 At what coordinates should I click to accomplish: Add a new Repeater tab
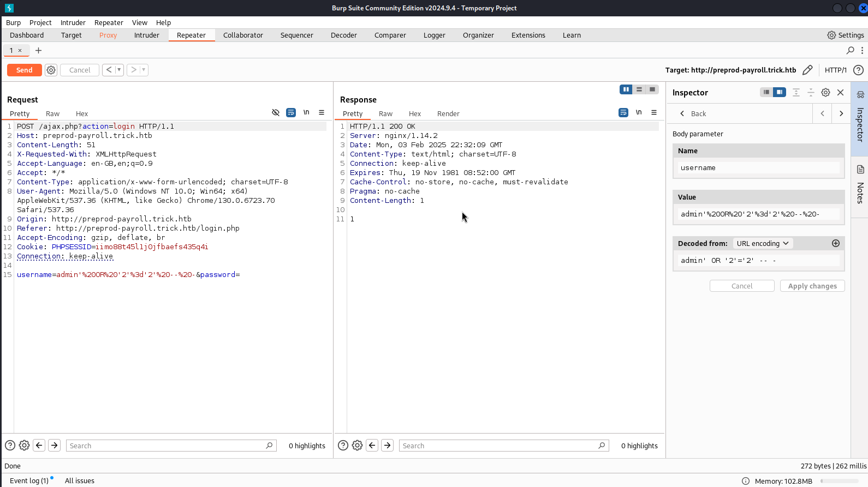click(x=38, y=50)
